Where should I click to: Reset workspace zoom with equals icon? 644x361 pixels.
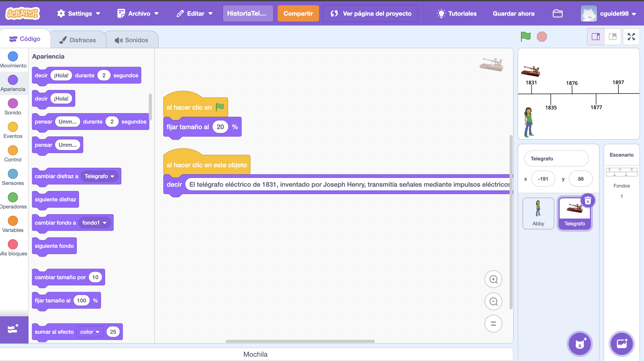[493, 324]
